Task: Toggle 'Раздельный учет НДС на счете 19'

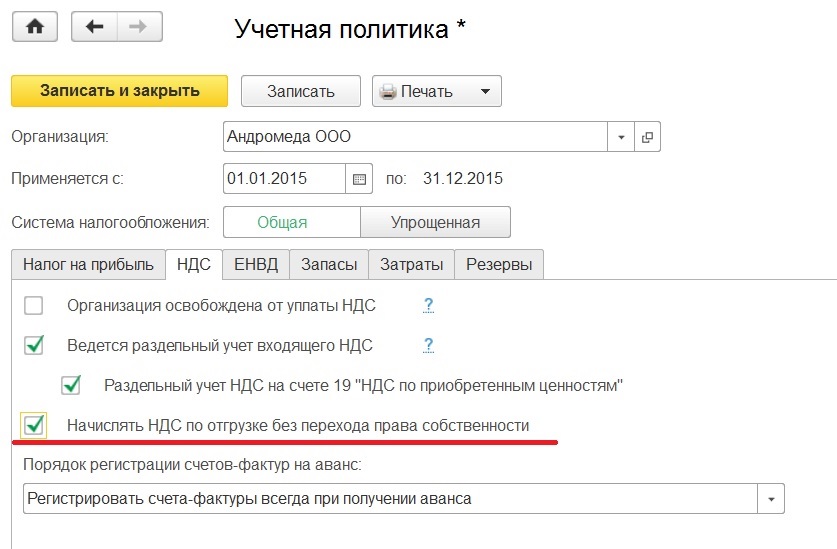Action: pyautogui.click(x=70, y=385)
